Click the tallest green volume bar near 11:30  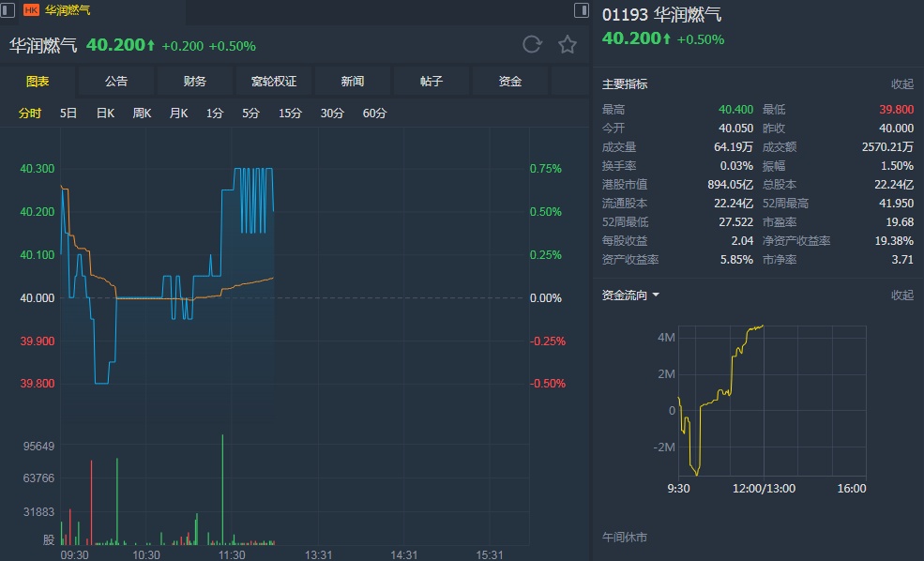click(222, 489)
